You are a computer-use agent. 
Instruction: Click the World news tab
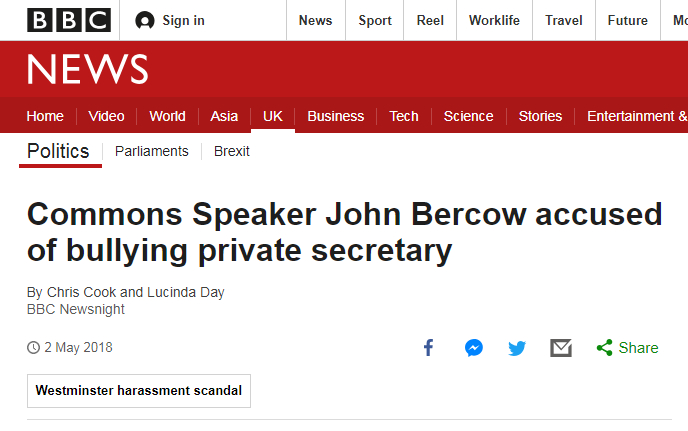(167, 116)
